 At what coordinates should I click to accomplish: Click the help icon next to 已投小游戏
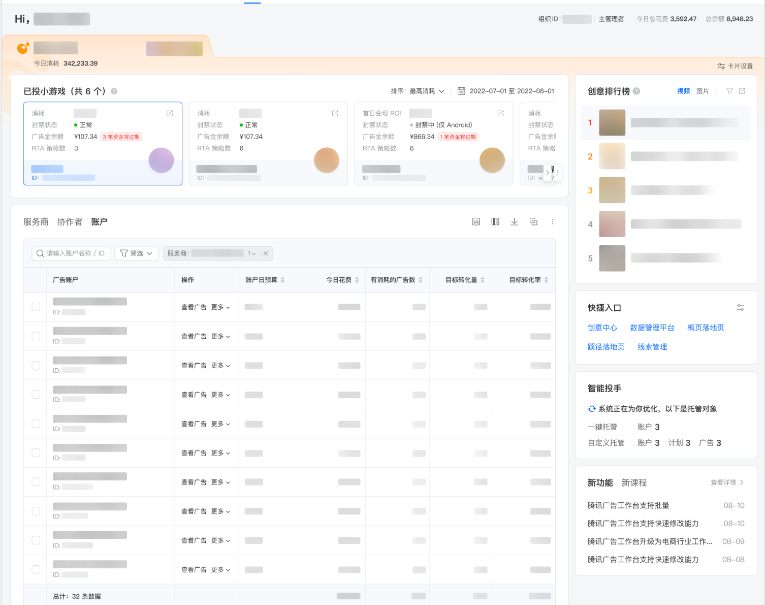tap(114, 91)
